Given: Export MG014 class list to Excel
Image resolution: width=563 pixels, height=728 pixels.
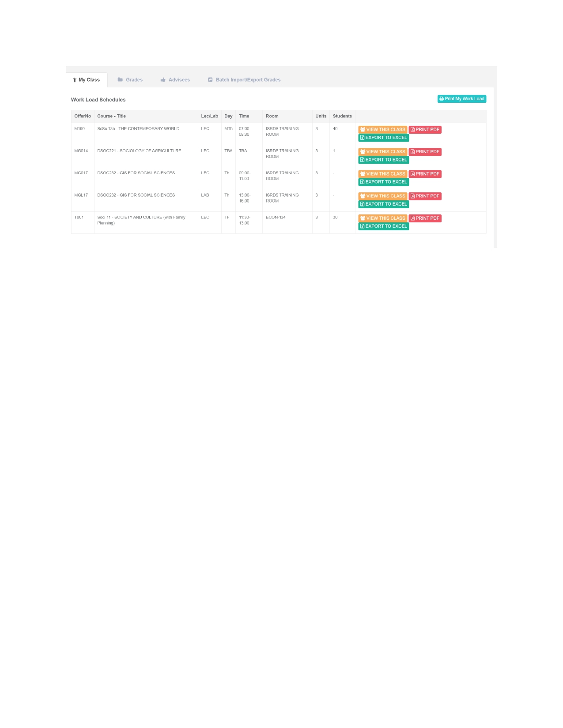Looking at the screenshot, I should (383, 160).
